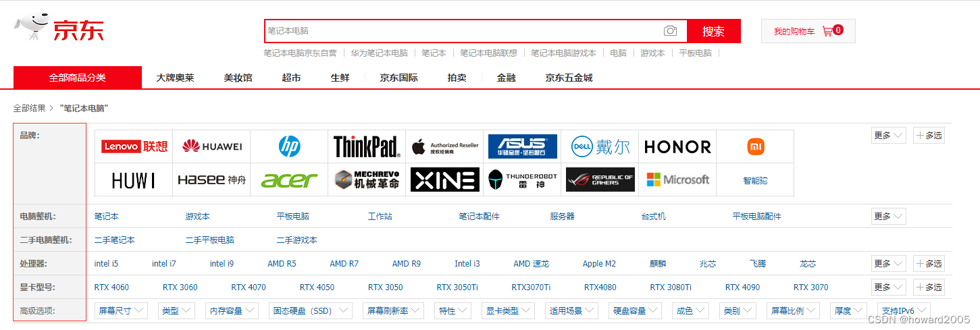Filter by RTX 4090 graphics

742,287
